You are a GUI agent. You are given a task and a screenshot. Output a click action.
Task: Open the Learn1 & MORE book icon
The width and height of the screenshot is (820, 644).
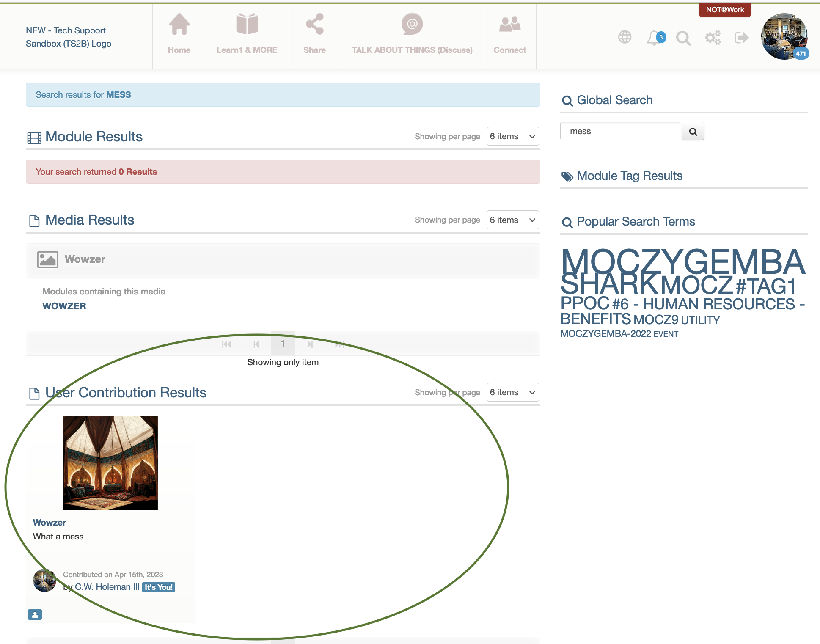pos(247,24)
